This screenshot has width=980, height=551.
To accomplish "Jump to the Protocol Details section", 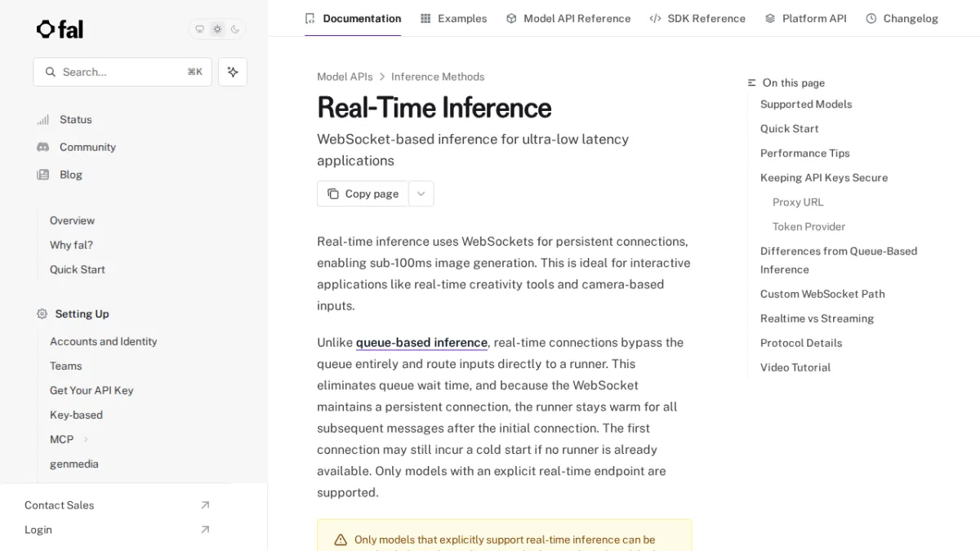I will (x=801, y=343).
